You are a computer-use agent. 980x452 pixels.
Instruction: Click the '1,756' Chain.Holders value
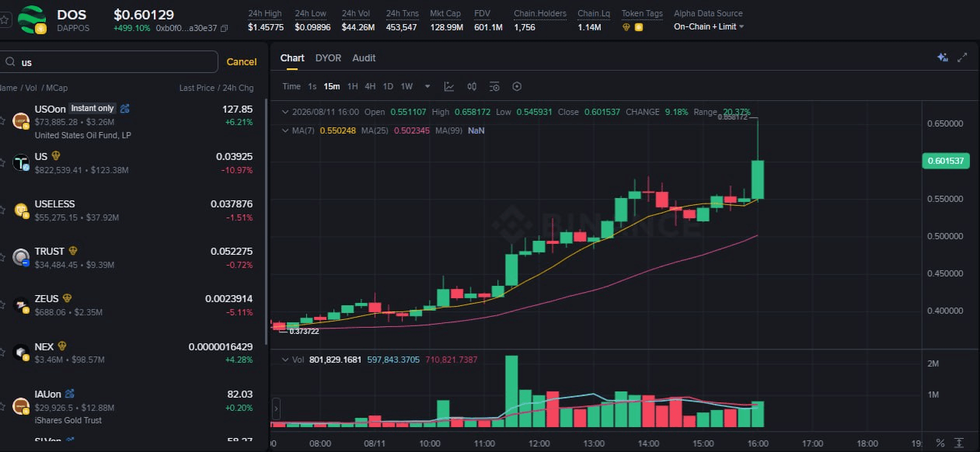[525, 27]
